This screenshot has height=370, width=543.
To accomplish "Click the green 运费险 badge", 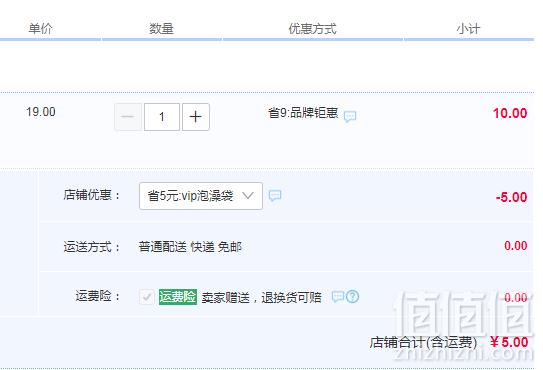I will coord(178,297).
